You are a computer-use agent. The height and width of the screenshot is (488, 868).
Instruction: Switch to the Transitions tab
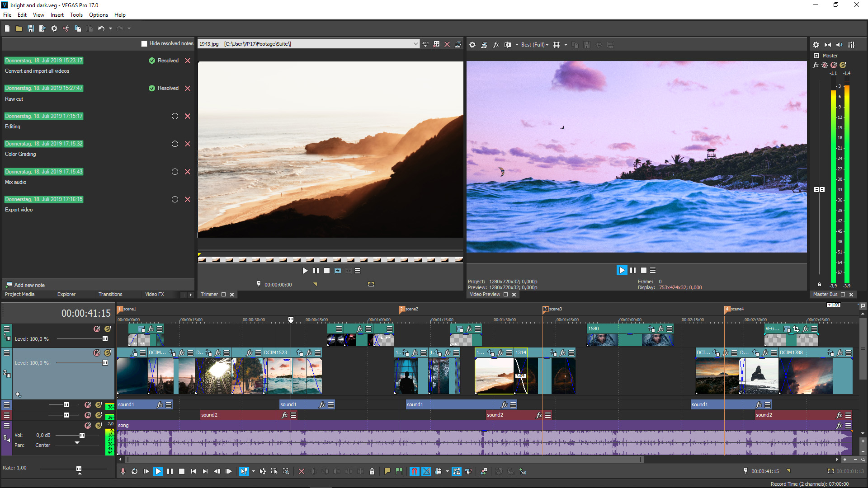[x=110, y=294]
